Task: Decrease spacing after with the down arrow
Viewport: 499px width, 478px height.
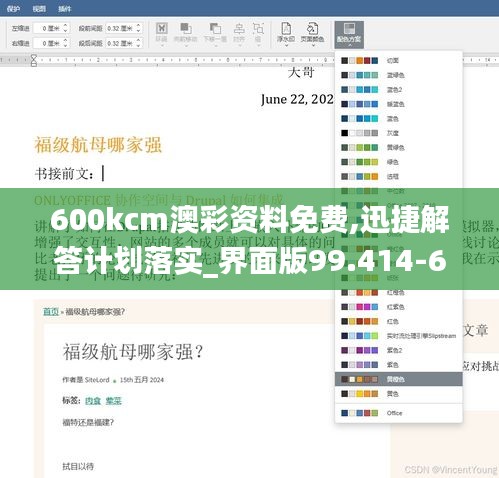Action: coord(139,46)
